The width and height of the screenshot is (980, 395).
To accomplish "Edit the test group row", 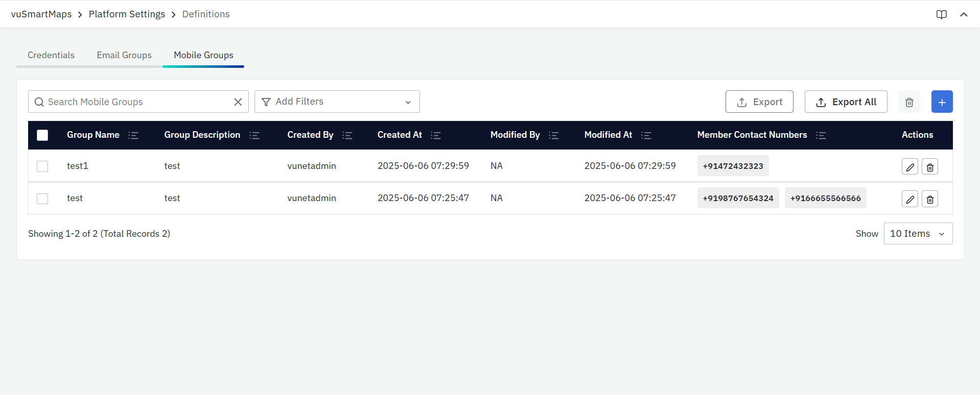I will (909, 199).
